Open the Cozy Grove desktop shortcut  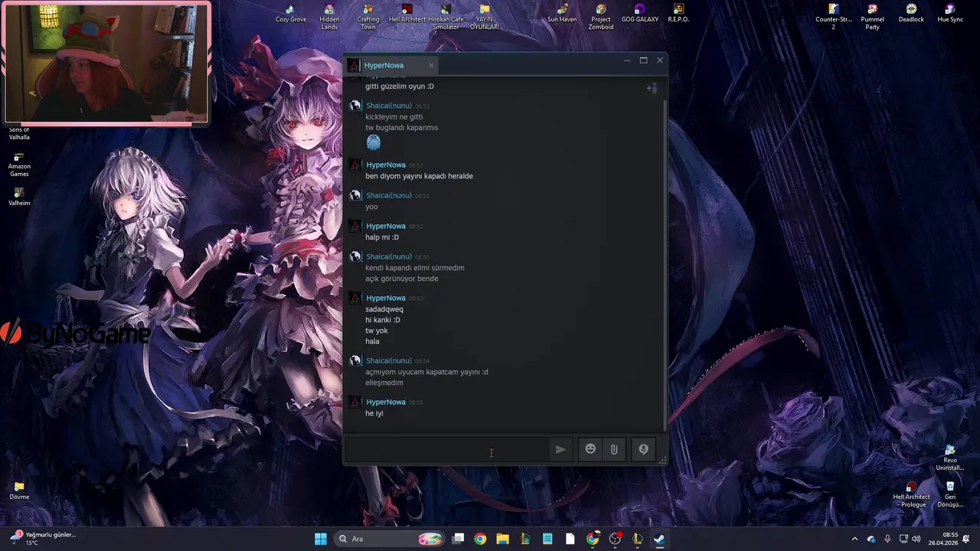(291, 15)
